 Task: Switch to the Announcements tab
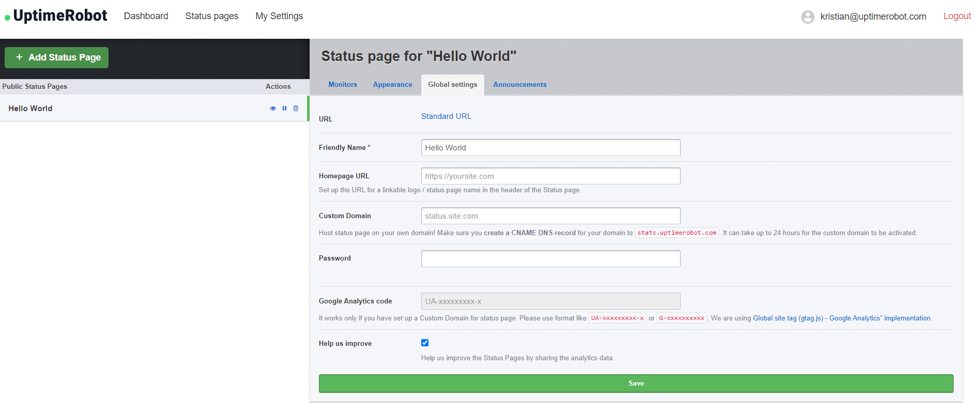pyautogui.click(x=519, y=85)
